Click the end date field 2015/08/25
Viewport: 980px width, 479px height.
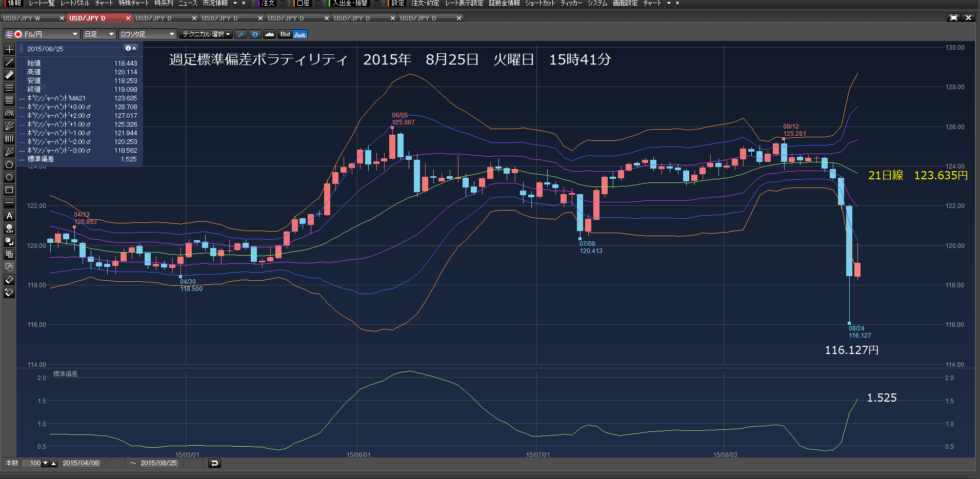[159, 463]
